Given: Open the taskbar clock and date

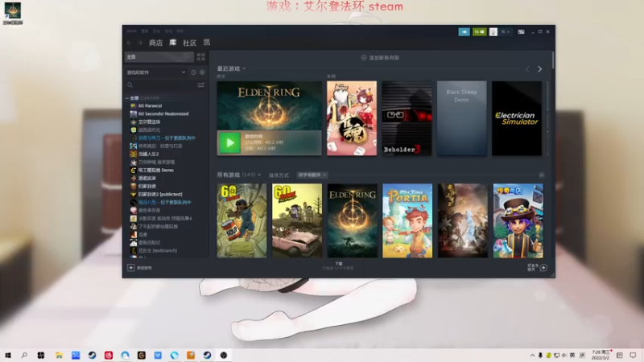Looking at the screenshot, I should click(x=600, y=355).
